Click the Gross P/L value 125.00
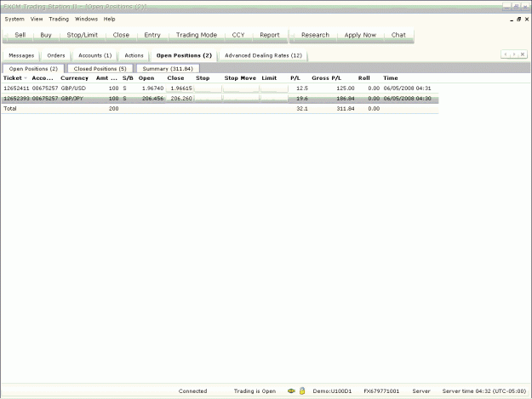532x399 pixels. click(x=346, y=88)
